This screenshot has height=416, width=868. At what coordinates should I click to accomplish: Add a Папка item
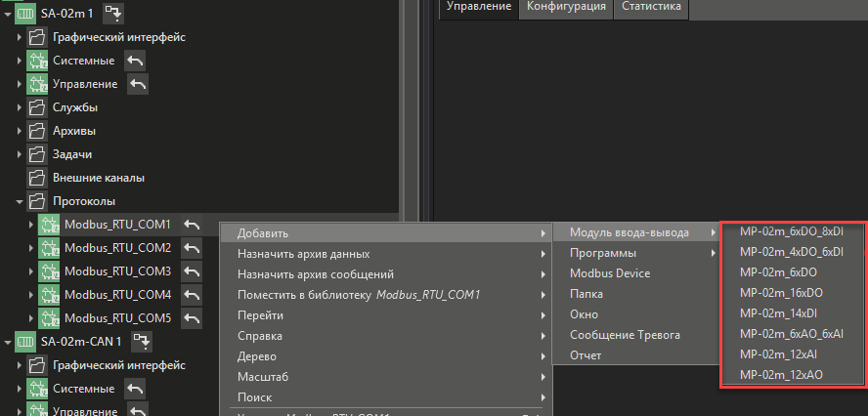pos(636,294)
